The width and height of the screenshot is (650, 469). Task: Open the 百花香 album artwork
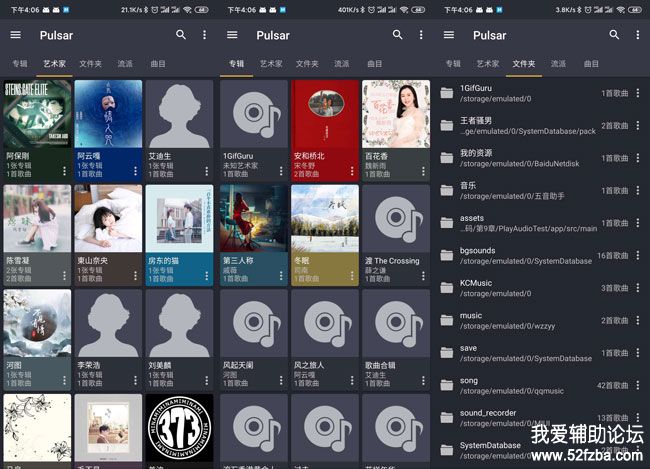pyautogui.click(x=396, y=114)
